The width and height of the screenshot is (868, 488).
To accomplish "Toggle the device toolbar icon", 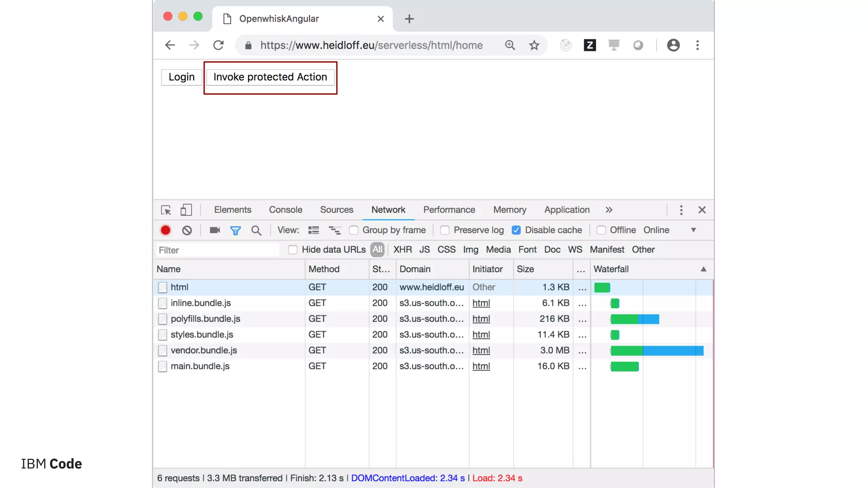I will click(x=186, y=210).
